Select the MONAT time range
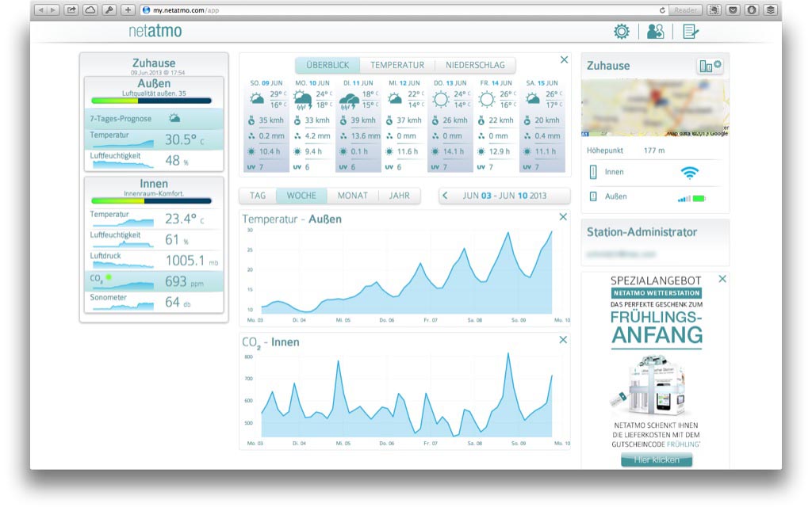The width and height of the screenshot is (812, 511). point(353,196)
